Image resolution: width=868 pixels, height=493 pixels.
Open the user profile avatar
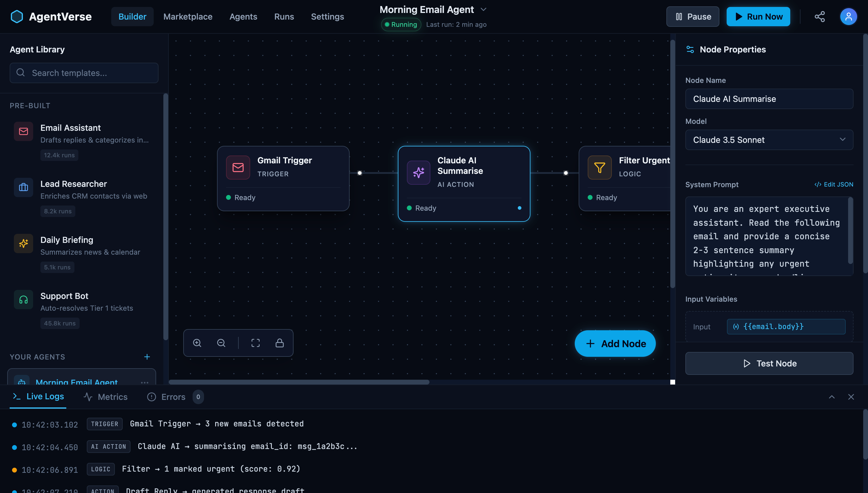[x=848, y=17]
